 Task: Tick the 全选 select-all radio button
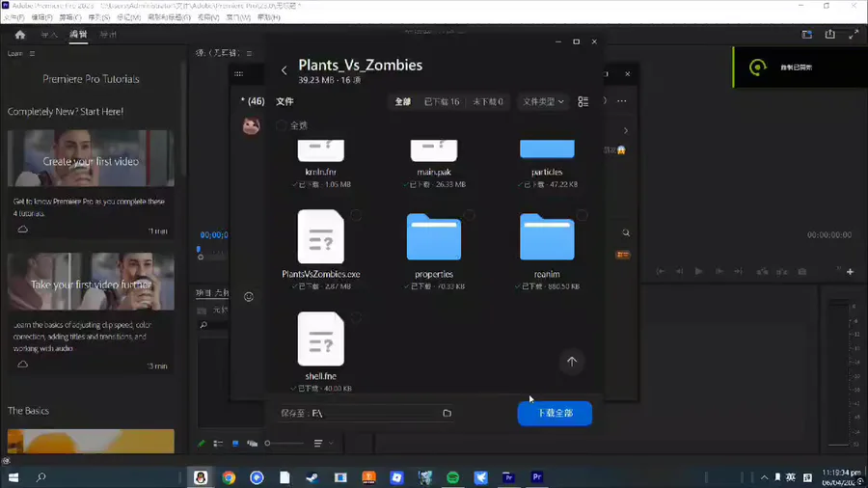coord(282,125)
